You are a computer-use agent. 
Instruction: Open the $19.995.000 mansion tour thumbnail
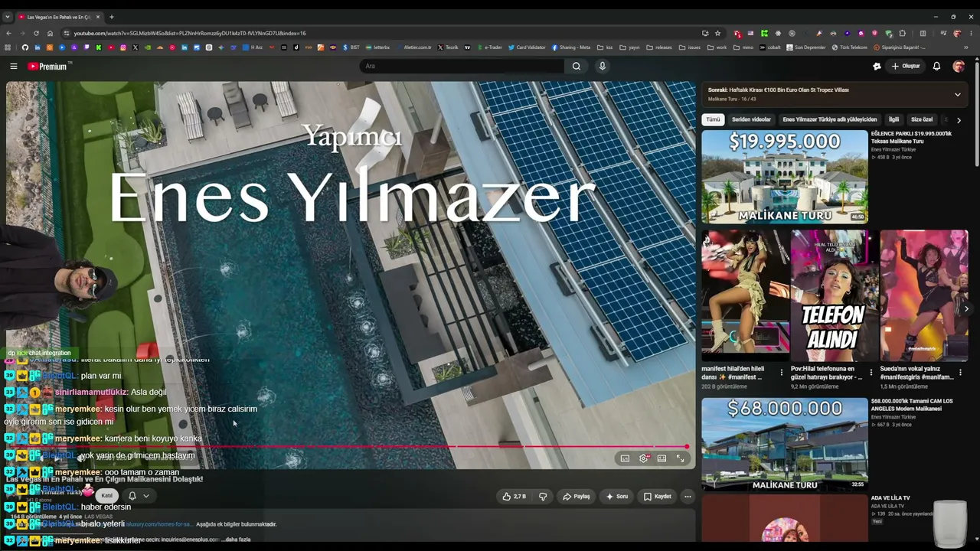coord(785,177)
